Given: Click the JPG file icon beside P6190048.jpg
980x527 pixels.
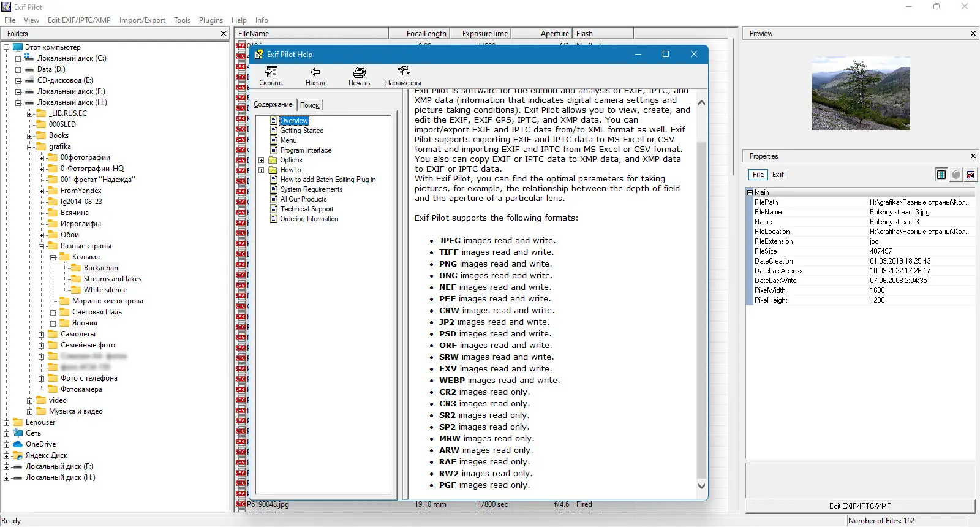Looking at the screenshot, I should tap(241, 504).
